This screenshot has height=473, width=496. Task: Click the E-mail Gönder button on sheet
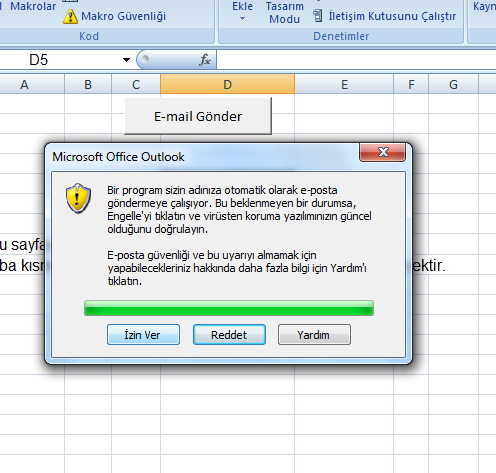point(198,116)
